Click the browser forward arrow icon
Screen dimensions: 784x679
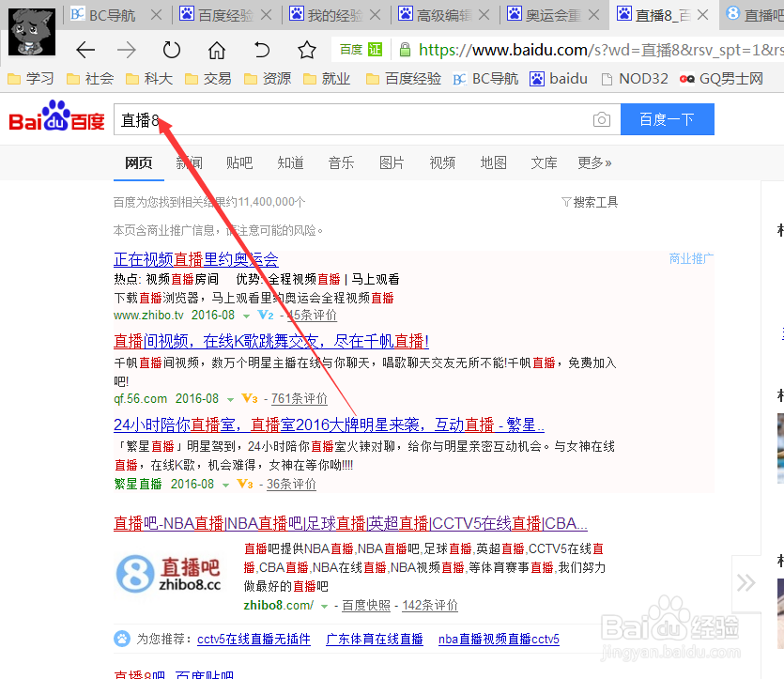(127, 50)
